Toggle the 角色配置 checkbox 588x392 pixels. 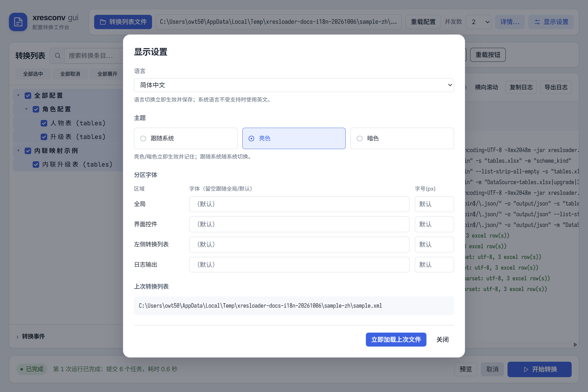[x=36, y=109]
